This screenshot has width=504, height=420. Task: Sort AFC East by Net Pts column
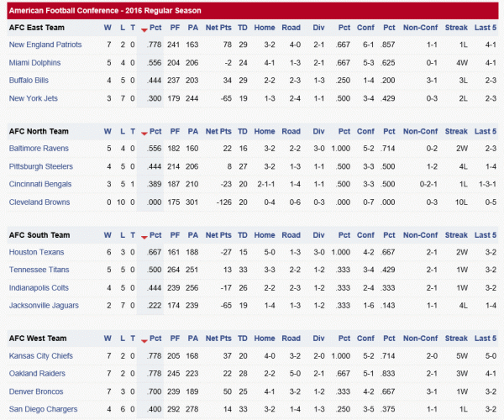pos(218,28)
